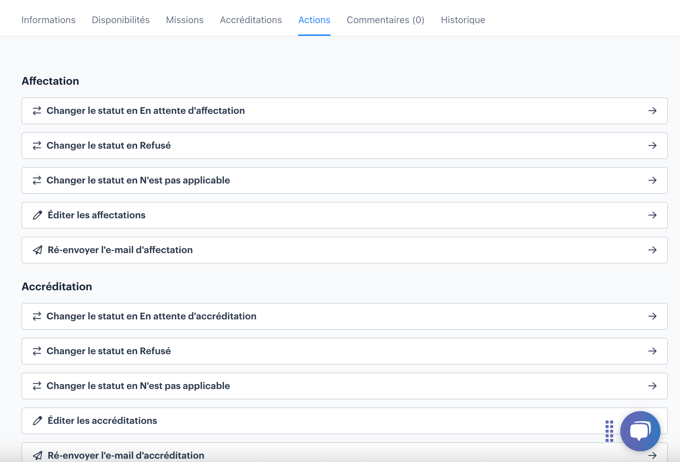Click the pencil icon for Éditer les accréditations
The image size is (680, 462).
click(37, 421)
